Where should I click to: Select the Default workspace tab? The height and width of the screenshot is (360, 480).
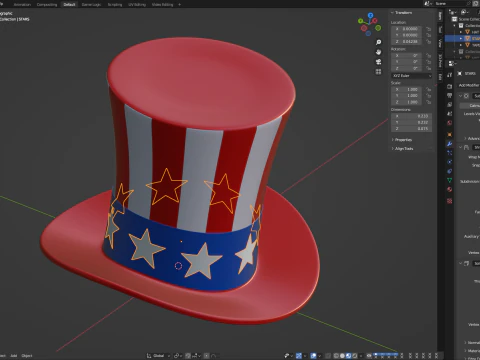[69, 5]
